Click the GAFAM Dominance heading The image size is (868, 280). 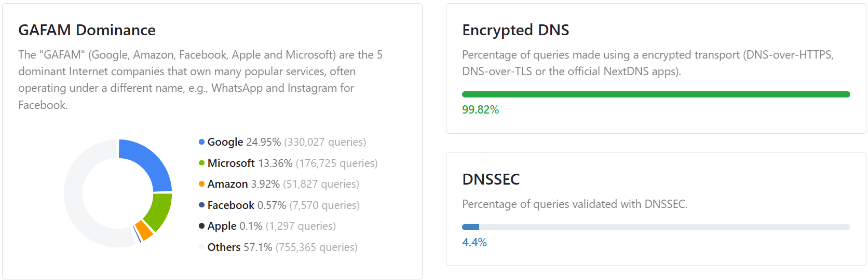tap(87, 30)
